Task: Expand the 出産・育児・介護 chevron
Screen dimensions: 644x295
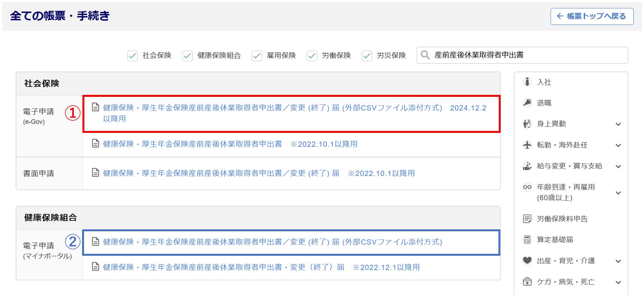Action: click(x=618, y=261)
